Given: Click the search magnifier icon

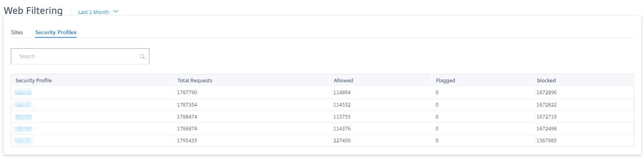Looking at the screenshot, I should pos(142,56).
